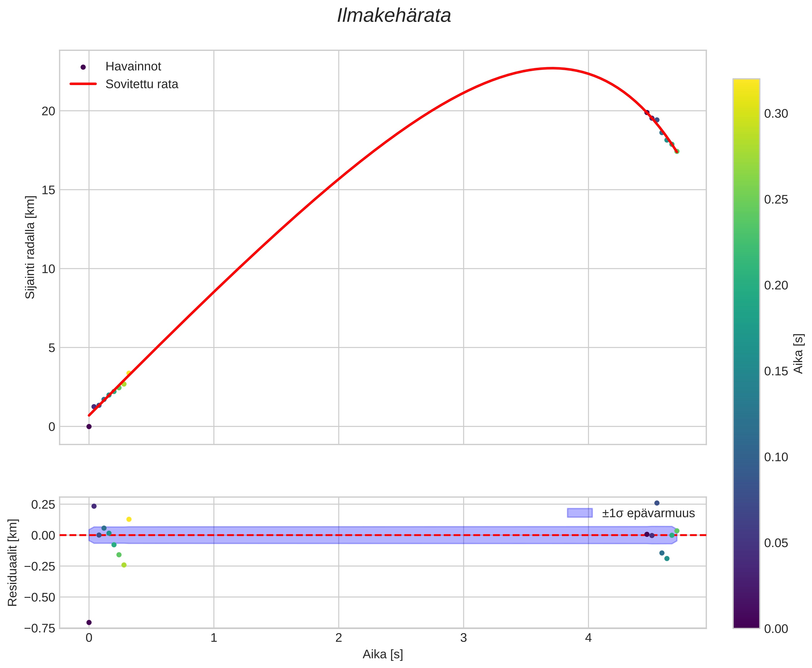Click the Ilmakehärata chart title
This screenshot has width=812, height=668.
[394, 16]
